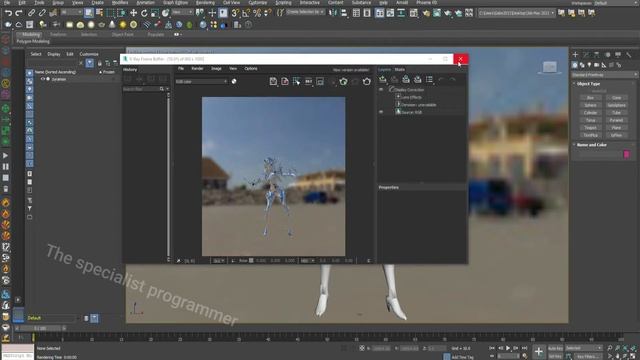The width and height of the screenshot is (640, 360).
Task: Open the Modifiers menu in main menu bar
Action: coord(120,2)
